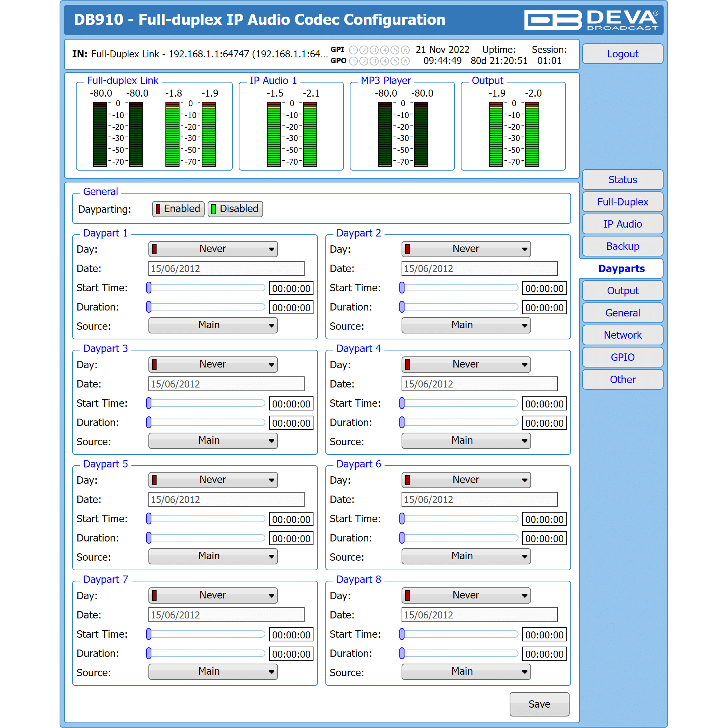This screenshot has width=728, height=728.
Task: Click Daypart 2 Duration slider handle
Action: click(402, 307)
